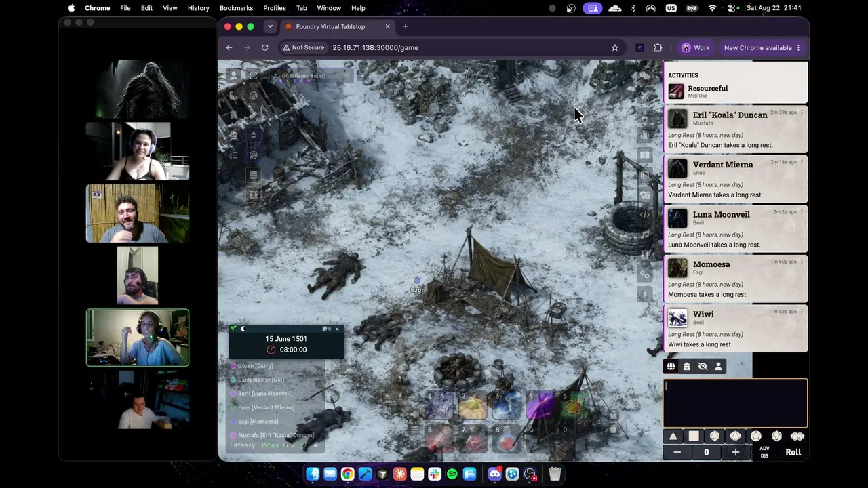
Task: Open the Game Settings gears tab
Action: coord(644,274)
